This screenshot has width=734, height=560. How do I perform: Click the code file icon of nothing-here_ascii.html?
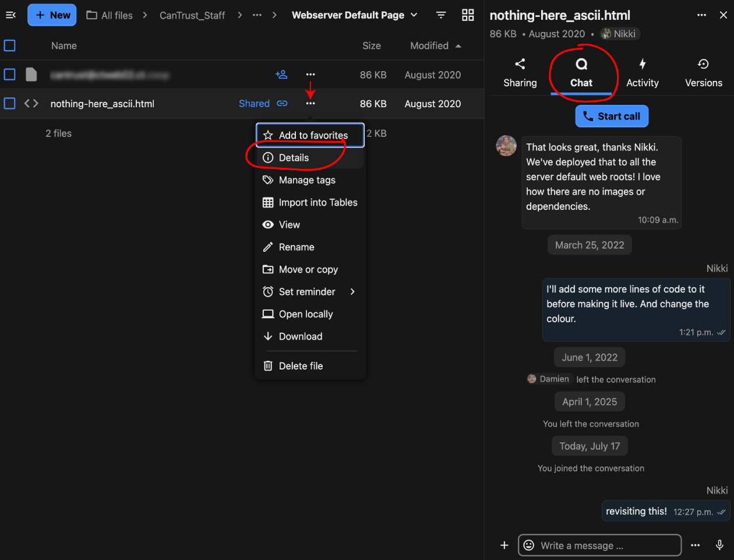pos(31,104)
